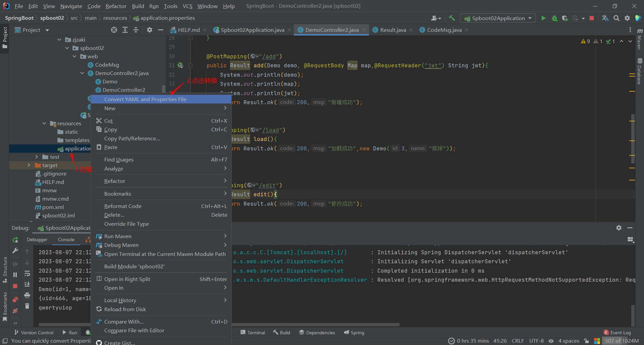Collapse DemoController2.java tree node
The image size is (644, 345).
82,73
